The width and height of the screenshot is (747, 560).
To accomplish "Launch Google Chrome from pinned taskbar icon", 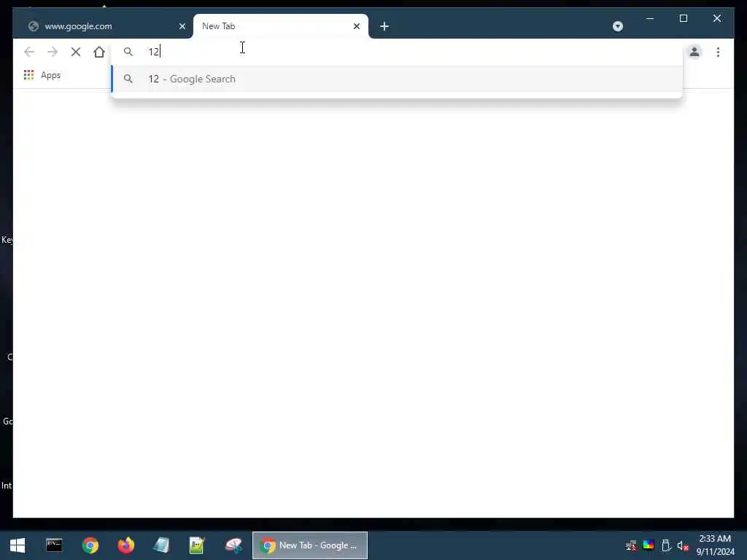I will [x=90, y=545].
